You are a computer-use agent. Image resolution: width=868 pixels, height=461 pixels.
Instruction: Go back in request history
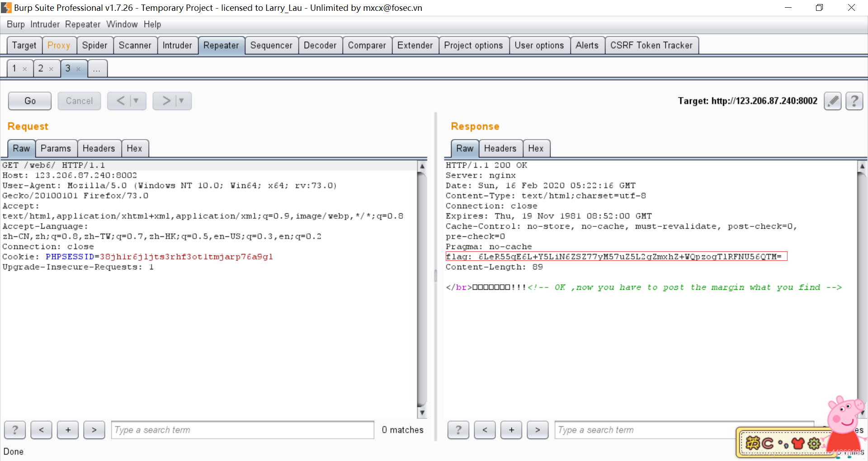[121, 101]
